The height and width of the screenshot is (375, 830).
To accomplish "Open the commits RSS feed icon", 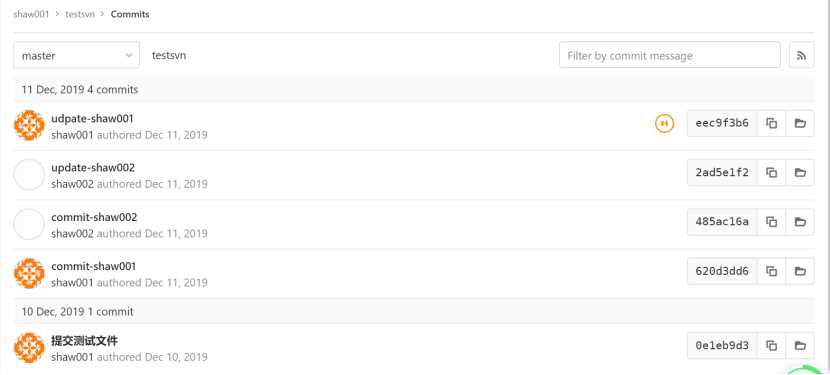I will coord(801,55).
